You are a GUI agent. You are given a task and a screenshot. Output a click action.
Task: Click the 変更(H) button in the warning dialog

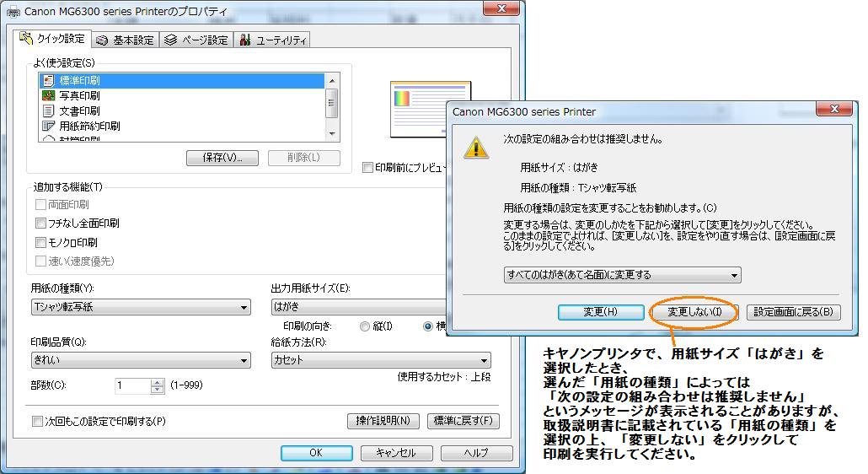pos(601,312)
